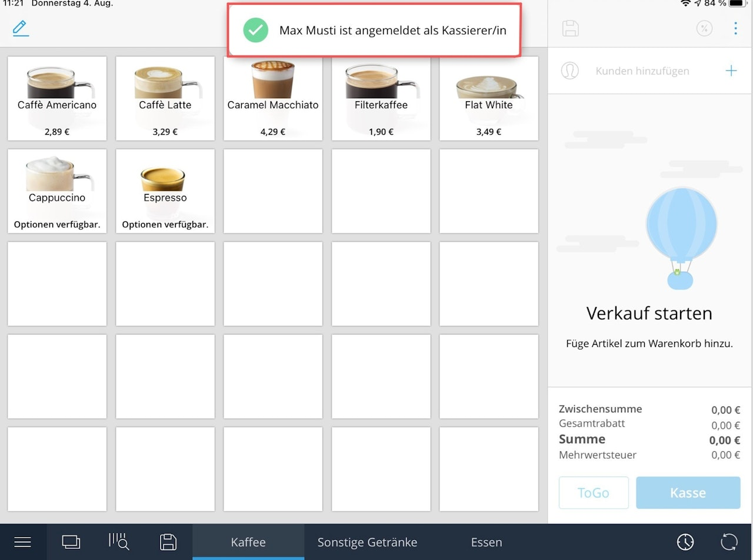This screenshot has height=560, width=753.
Task: Tap the circular sync refresh icon
Action: tap(729, 542)
